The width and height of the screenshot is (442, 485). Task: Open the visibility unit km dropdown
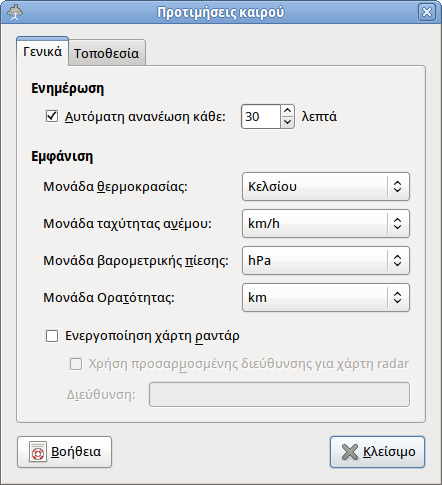[x=326, y=297]
